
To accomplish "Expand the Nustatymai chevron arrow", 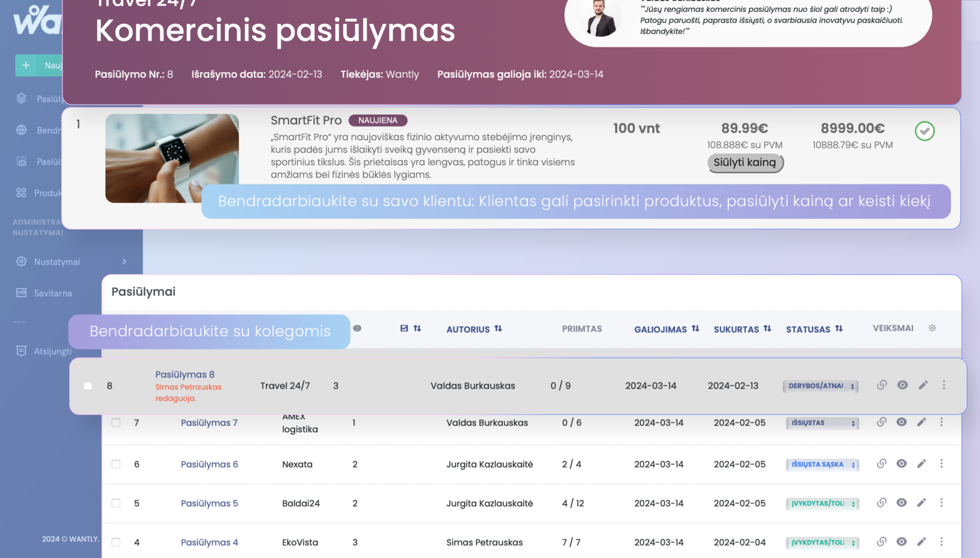I will (x=125, y=262).
